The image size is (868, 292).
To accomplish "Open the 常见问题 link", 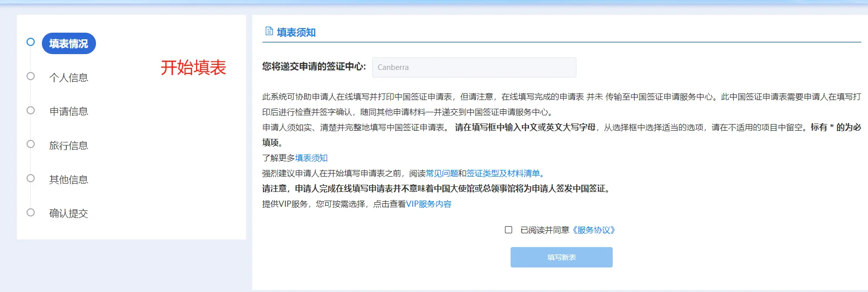I will 442,174.
